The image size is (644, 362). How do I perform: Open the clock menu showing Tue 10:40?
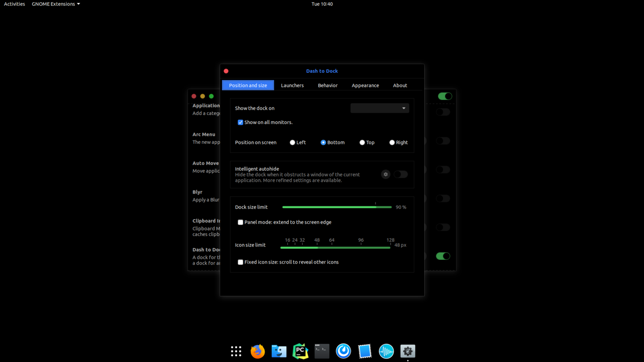tap(322, 4)
